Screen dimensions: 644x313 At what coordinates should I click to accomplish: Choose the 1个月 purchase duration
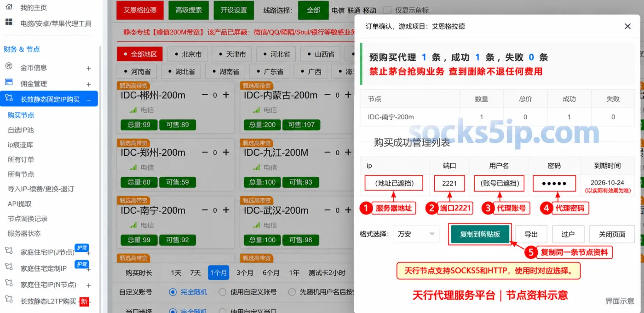coord(218,272)
